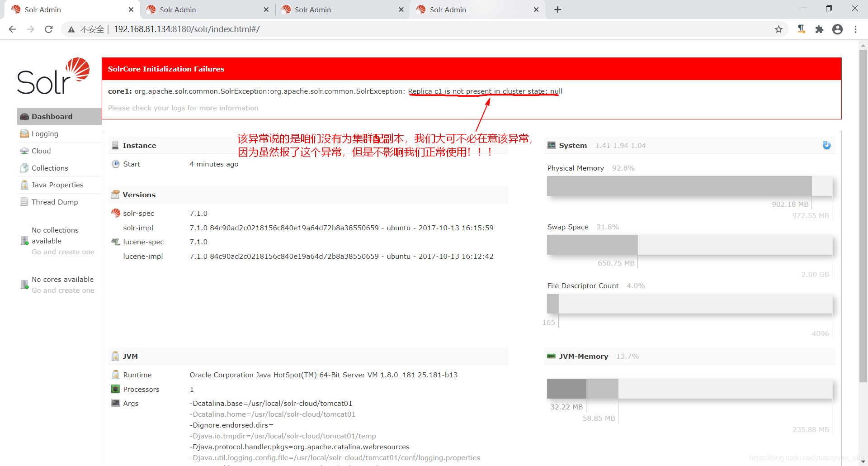Open the browser extensions puzzle icon
This screenshot has width=868, height=466.
(x=819, y=29)
